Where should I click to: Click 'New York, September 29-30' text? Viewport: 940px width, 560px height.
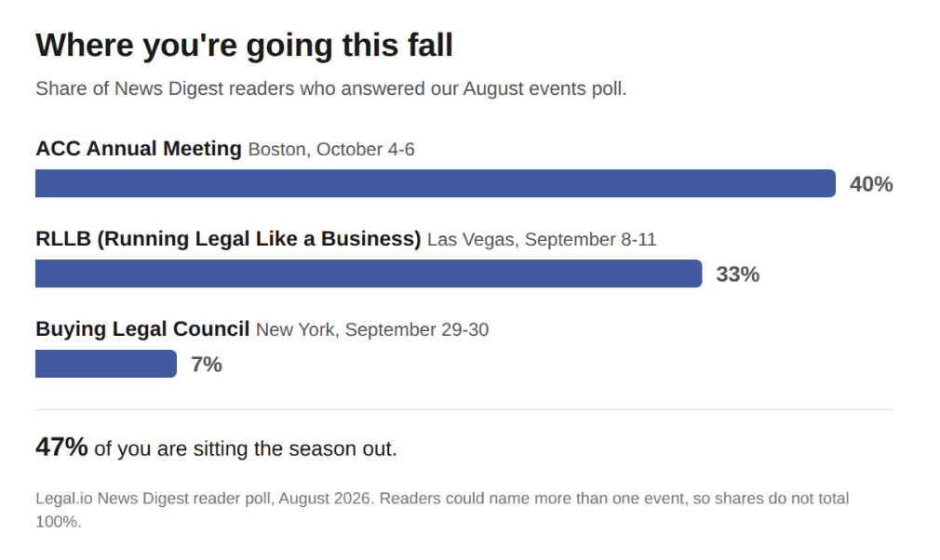(x=372, y=330)
